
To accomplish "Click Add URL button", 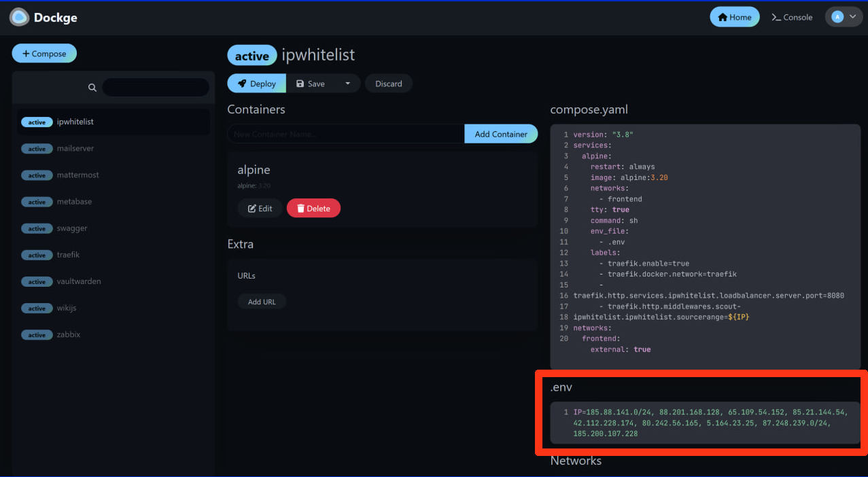I will coord(262,302).
